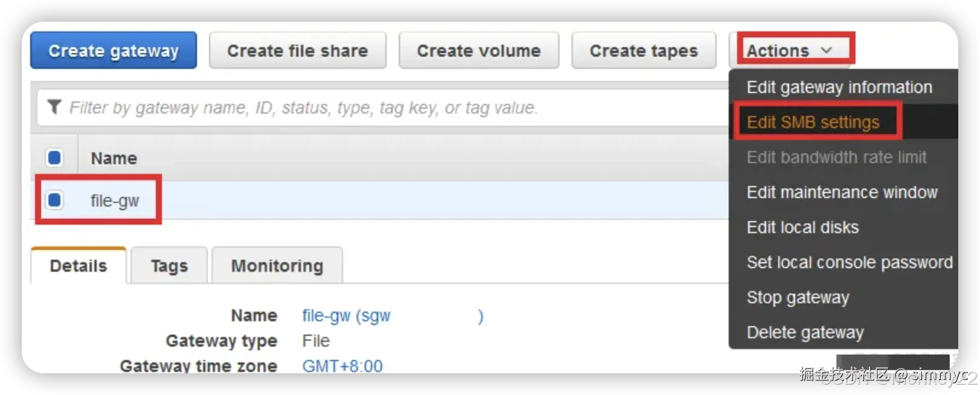Open the file-gw (sgw) name link
Viewport: 980px width, 395px height.
tap(346, 316)
